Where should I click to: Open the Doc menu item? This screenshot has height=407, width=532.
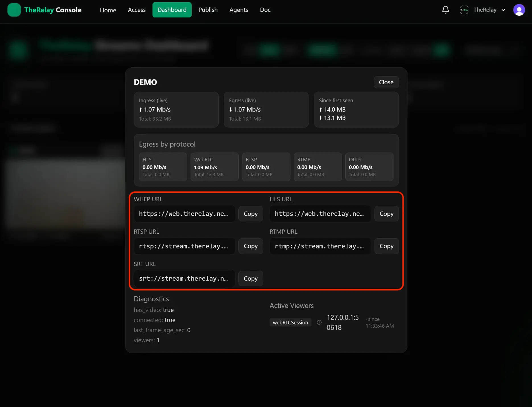click(x=265, y=10)
